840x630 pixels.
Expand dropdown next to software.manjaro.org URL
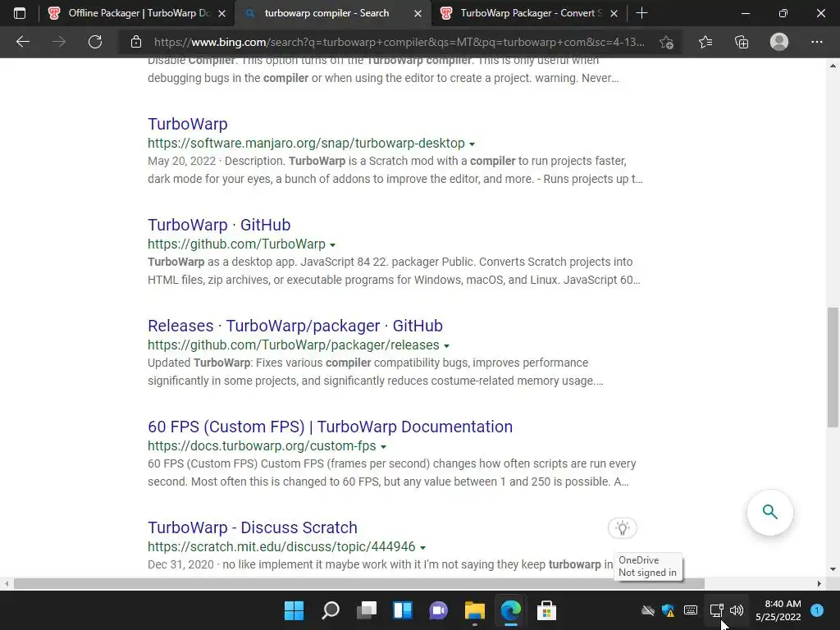(x=472, y=144)
